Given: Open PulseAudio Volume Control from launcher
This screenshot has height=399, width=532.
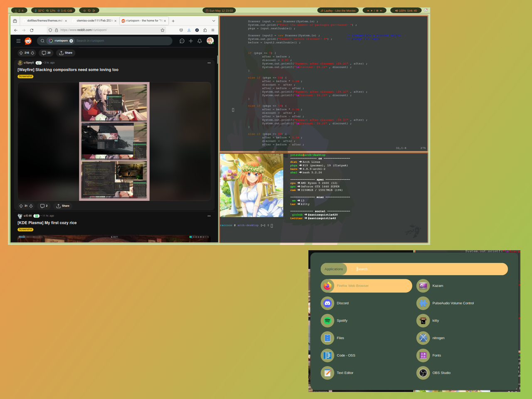Looking at the screenshot, I should 462,303.
